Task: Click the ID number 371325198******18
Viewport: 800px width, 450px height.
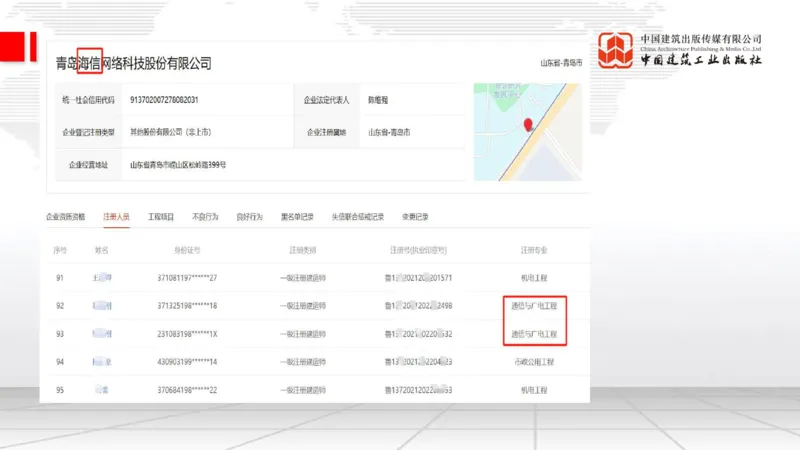Action: pyautogui.click(x=187, y=306)
